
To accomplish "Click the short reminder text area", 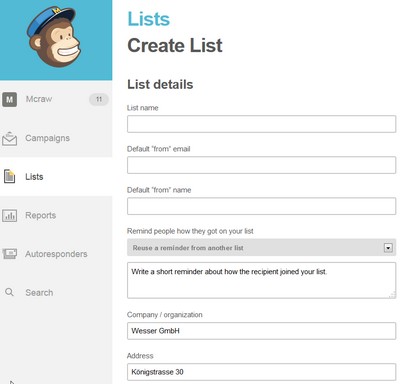I will click(261, 280).
